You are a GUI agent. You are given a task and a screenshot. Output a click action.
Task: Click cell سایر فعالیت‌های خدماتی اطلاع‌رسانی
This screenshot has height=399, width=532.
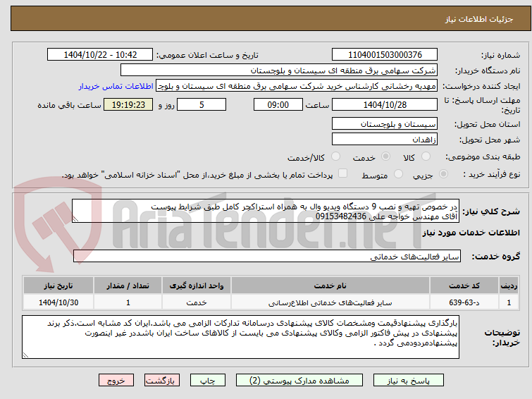(x=330, y=302)
